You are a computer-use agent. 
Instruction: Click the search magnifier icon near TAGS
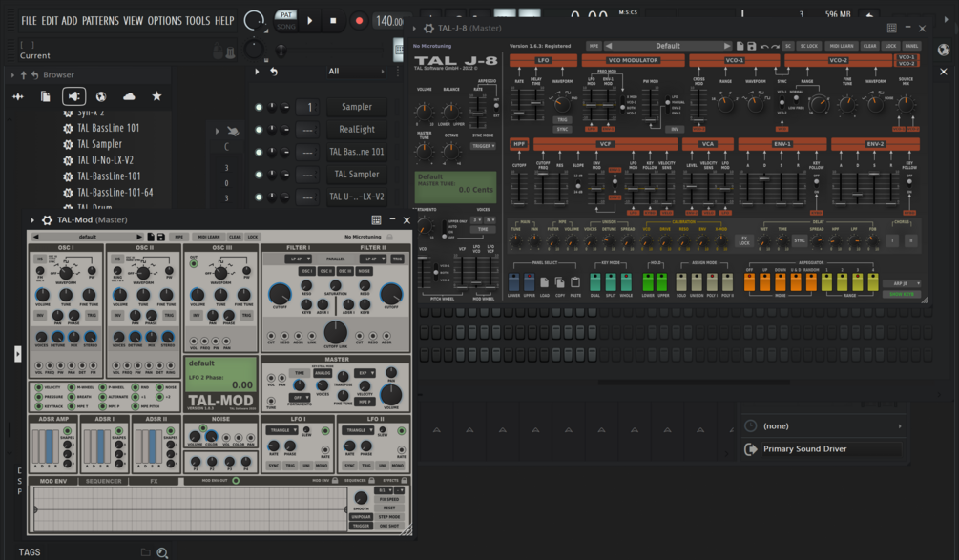point(162,552)
